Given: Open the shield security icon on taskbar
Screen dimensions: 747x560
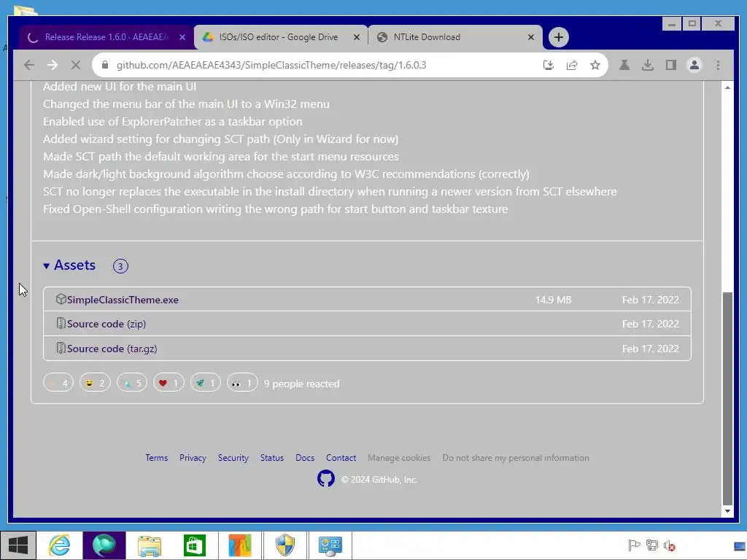Looking at the screenshot, I should coord(285,545).
